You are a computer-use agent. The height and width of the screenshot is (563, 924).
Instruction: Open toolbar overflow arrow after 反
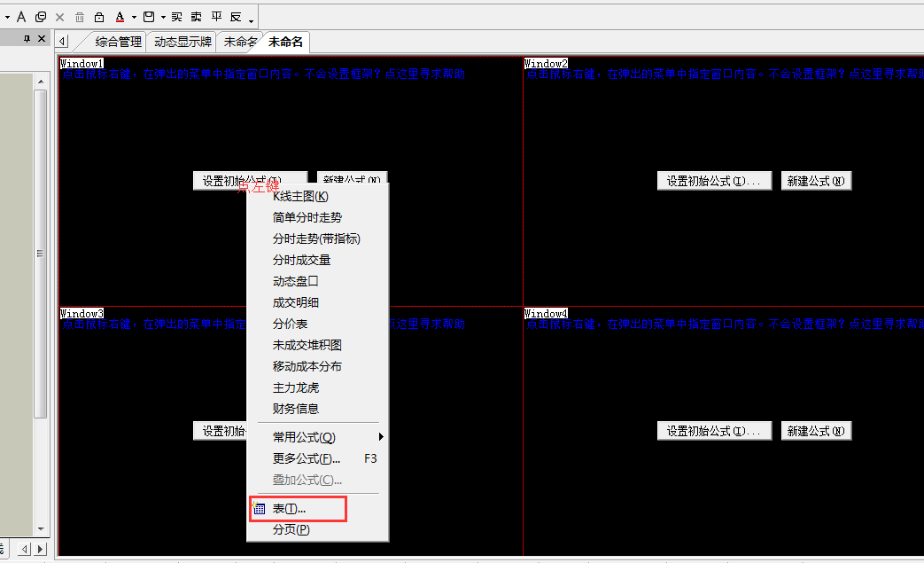pos(251,21)
